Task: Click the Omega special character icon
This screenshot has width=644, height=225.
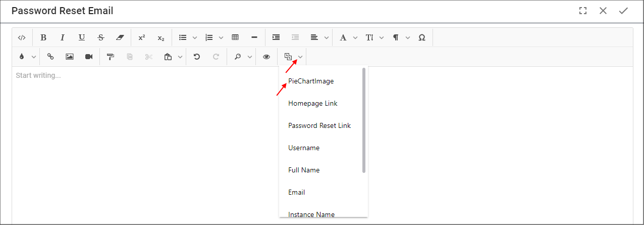Action: point(422,37)
